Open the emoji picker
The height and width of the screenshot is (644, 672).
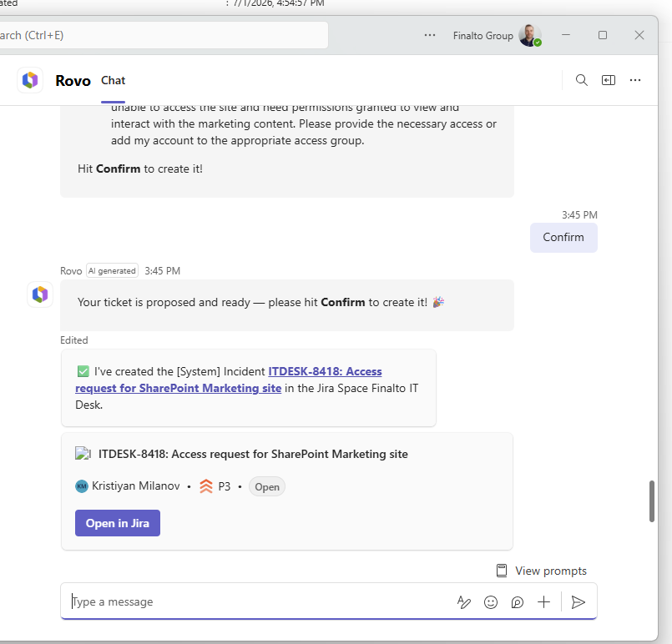click(491, 602)
